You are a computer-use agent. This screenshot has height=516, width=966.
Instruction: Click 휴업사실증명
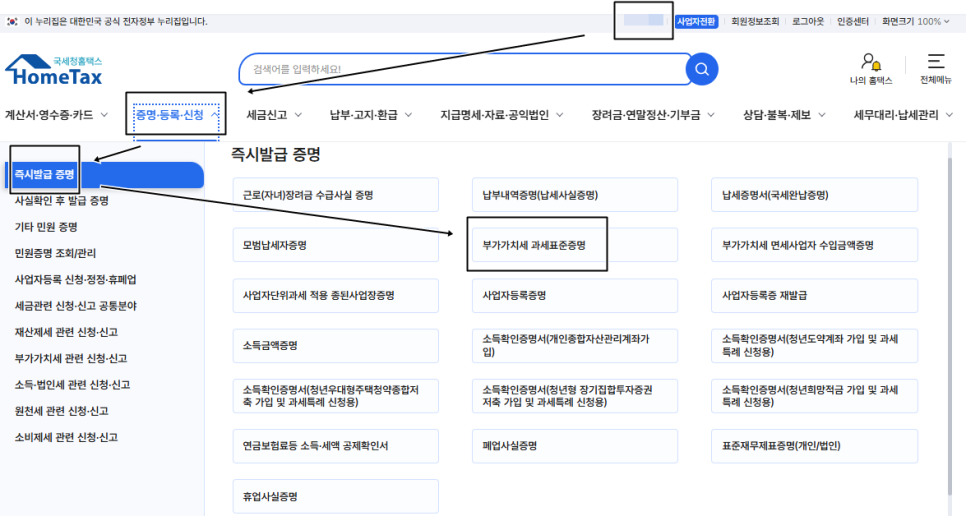tap(336, 496)
